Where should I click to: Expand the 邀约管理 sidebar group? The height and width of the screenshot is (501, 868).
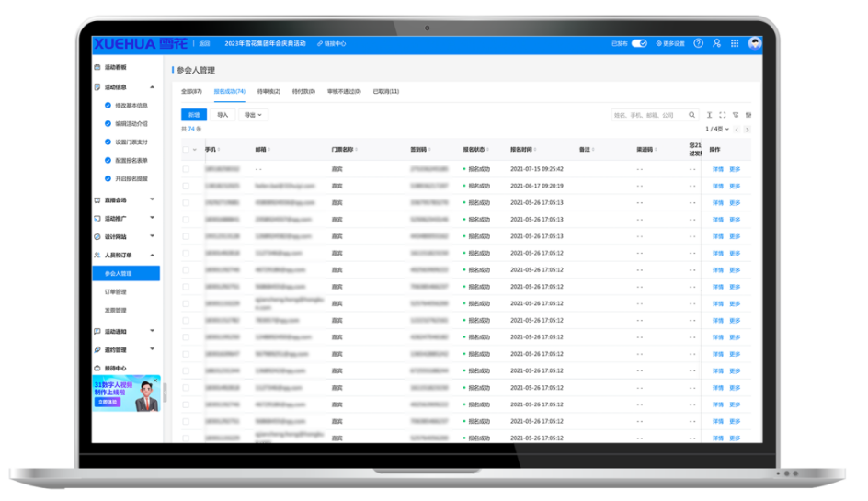[x=153, y=349]
